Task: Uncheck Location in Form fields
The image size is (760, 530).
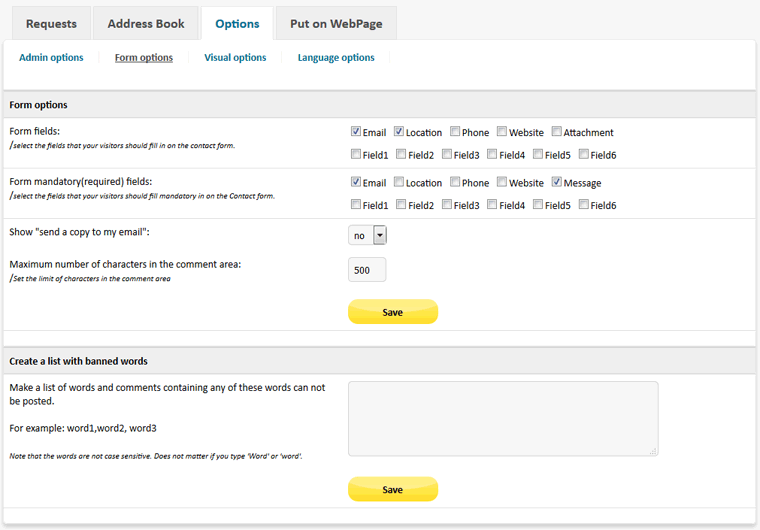Action: pyautogui.click(x=398, y=131)
